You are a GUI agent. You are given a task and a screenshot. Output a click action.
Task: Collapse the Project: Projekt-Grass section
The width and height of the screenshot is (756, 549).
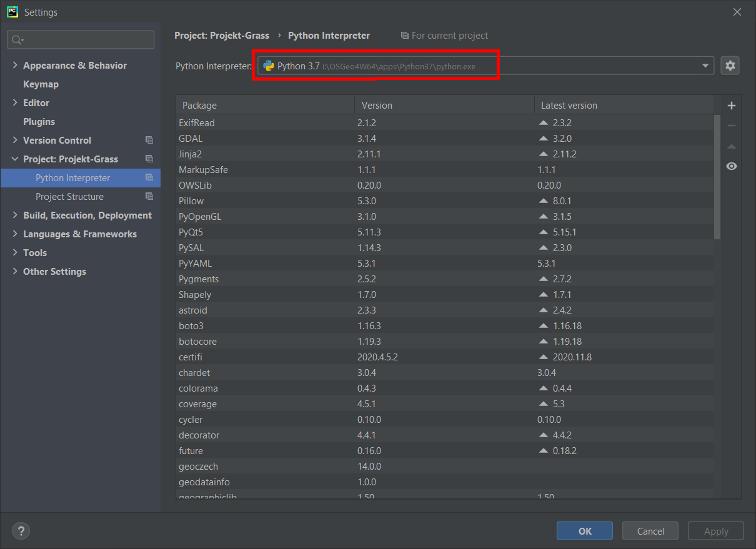15,159
